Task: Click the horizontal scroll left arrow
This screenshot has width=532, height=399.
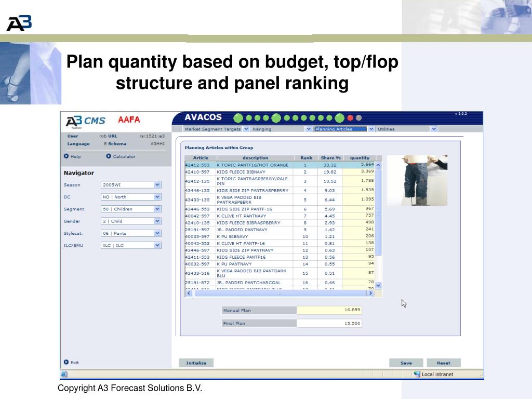Action: [189, 293]
